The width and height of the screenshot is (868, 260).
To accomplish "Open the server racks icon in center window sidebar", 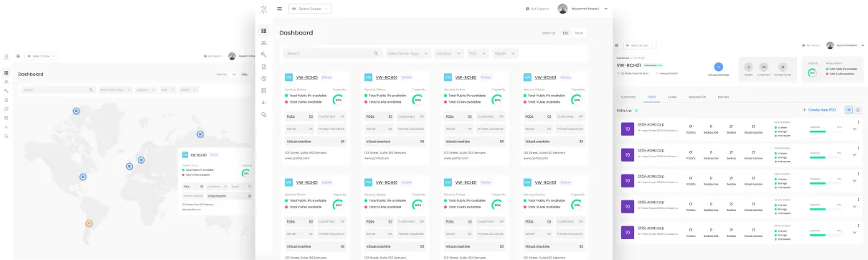I will tap(264, 90).
